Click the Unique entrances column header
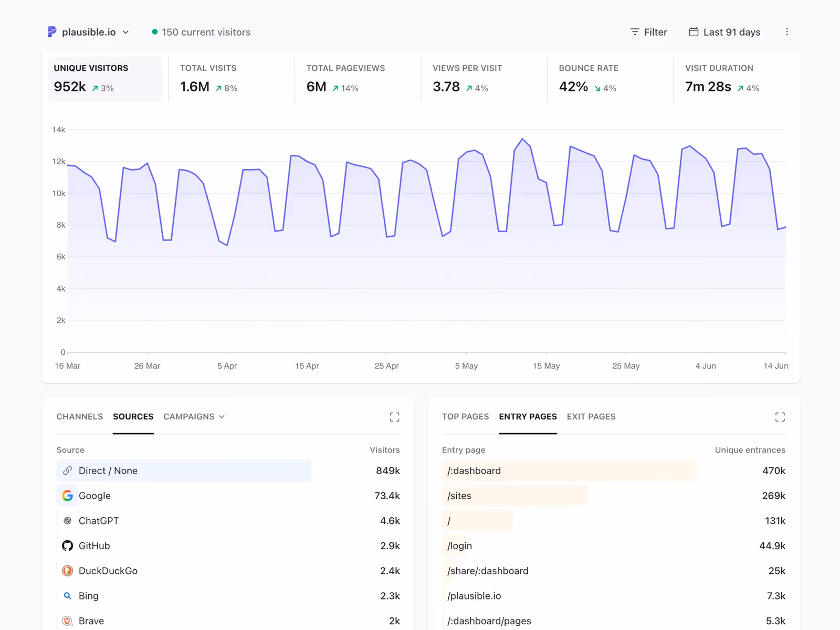Image resolution: width=840 pixels, height=630 pixels. click(750, 450)
